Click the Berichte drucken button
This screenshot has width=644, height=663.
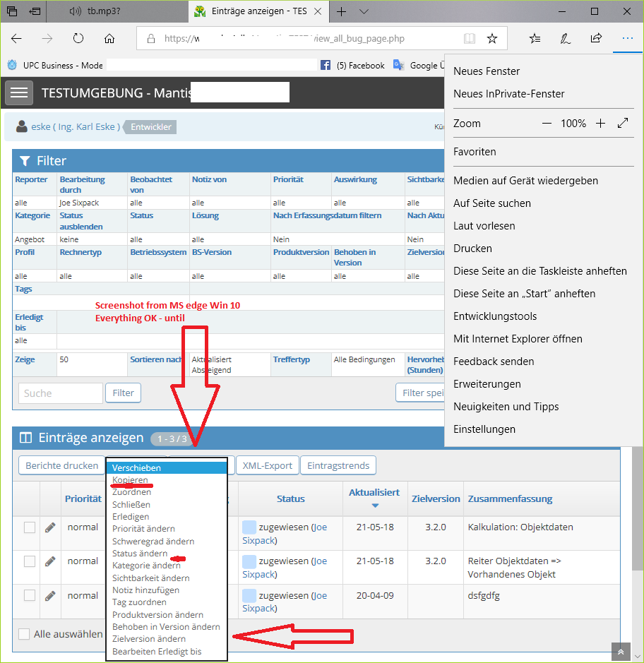(x=61, y=465)
